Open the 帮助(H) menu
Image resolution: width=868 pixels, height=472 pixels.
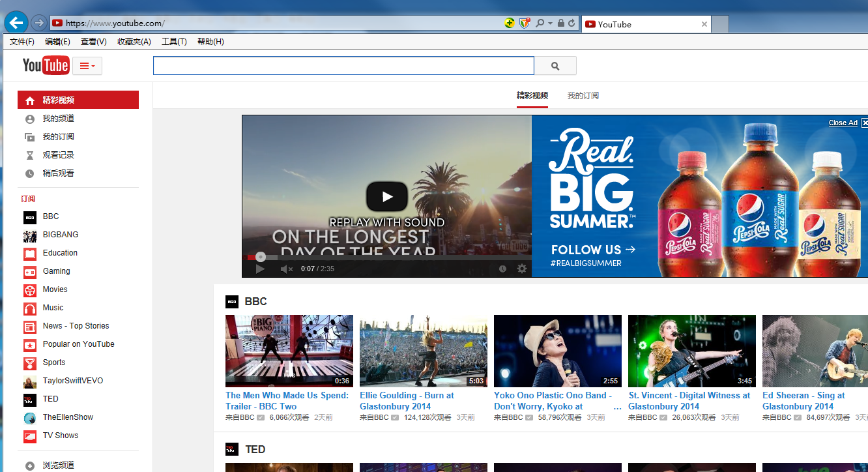210,42
